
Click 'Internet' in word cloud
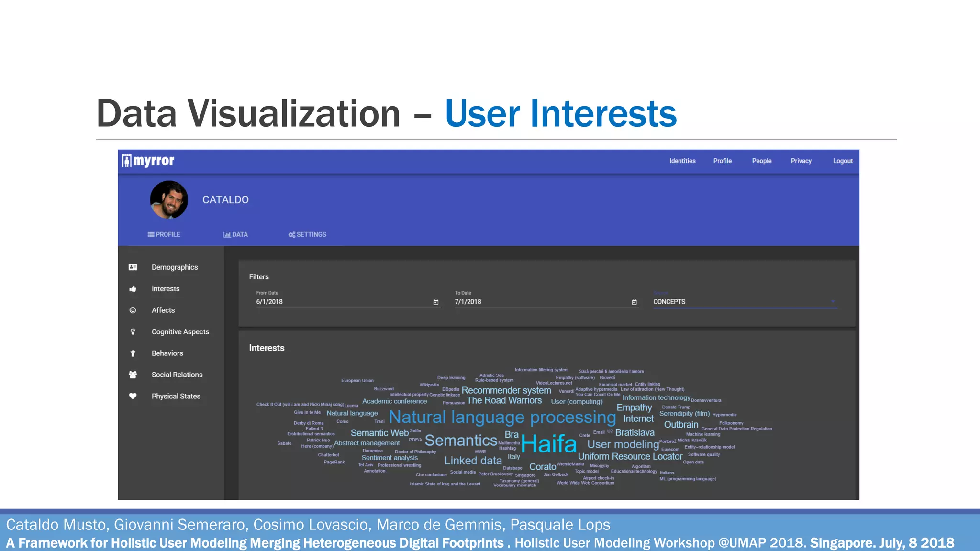(638, 419)
